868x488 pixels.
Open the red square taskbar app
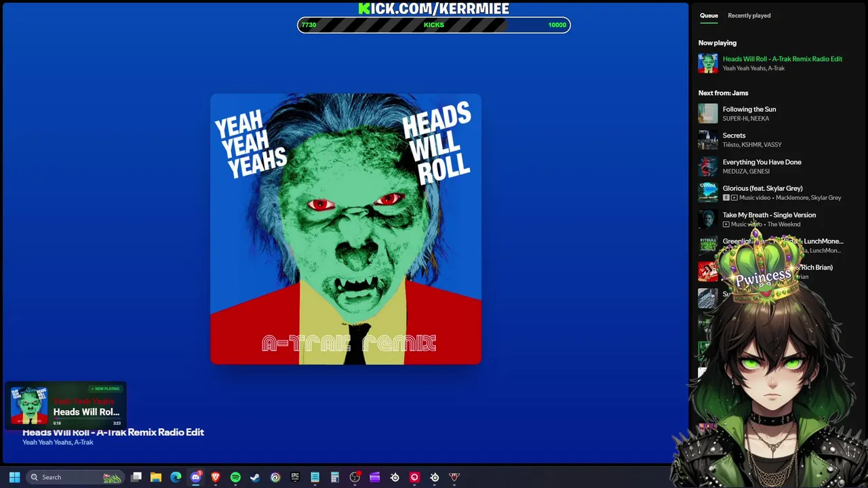point(414,477)
